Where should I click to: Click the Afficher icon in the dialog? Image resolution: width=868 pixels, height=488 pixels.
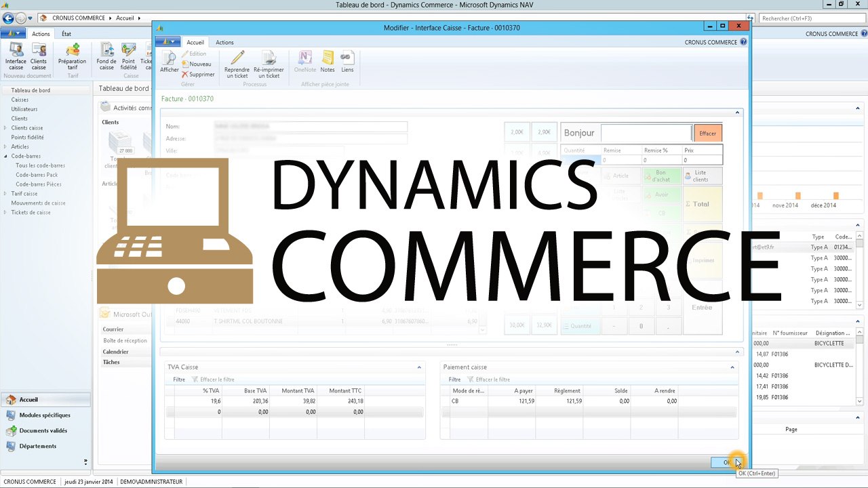[x=170, y=62]
